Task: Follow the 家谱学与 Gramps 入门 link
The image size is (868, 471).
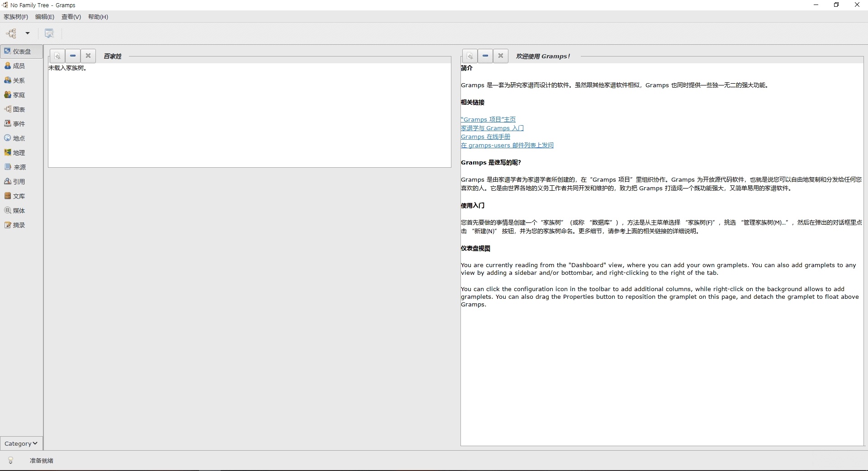Action: [x=492, y=128]
